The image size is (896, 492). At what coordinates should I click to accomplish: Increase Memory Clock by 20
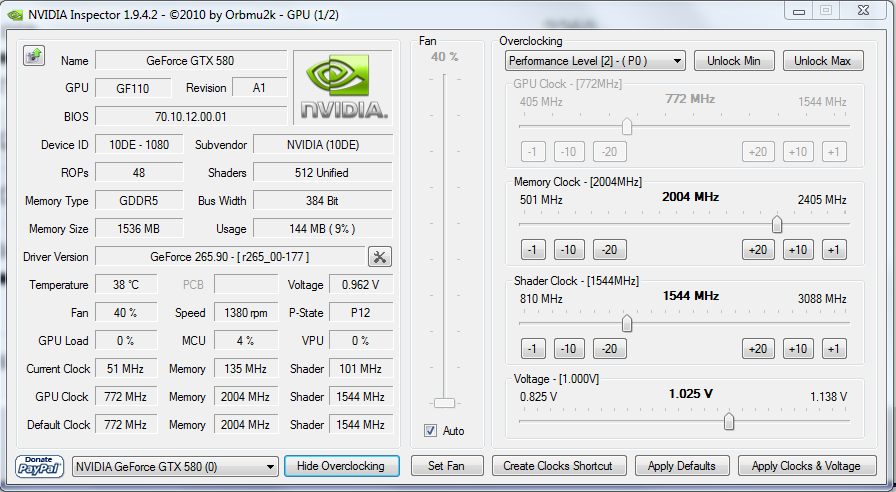pyautogui.click(x=758, y=250)
